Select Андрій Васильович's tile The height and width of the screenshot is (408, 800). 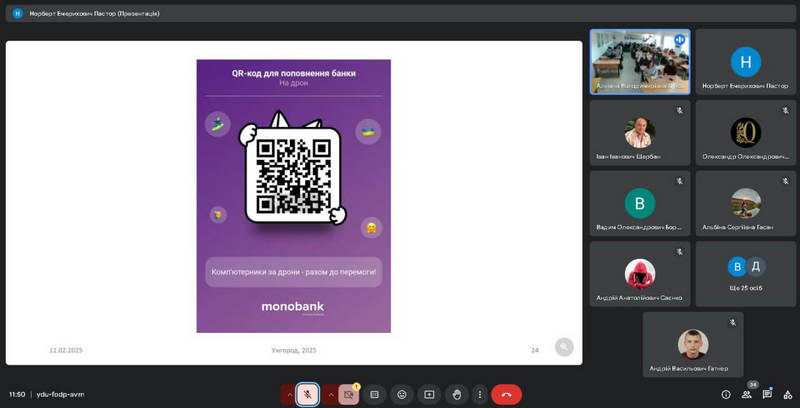[x=693, y=345]
